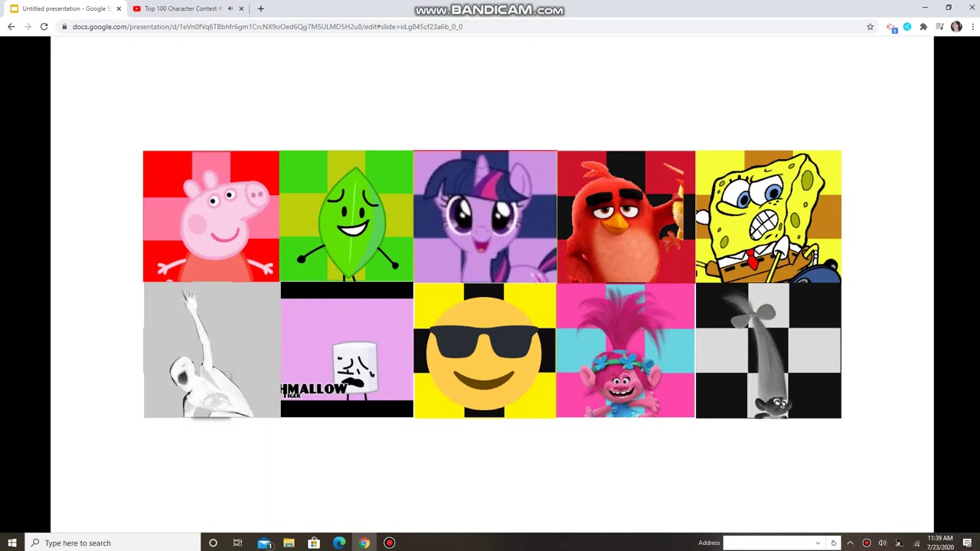This screenshot has width=980, height=551.
Task: Switch to Chrome on the taskbar
Action: [364, 543]
